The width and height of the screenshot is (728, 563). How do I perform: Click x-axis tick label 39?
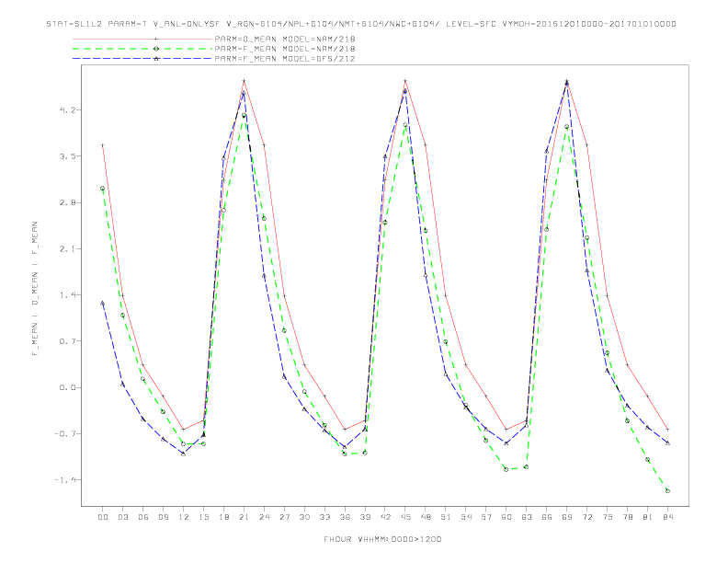[365, 517]
